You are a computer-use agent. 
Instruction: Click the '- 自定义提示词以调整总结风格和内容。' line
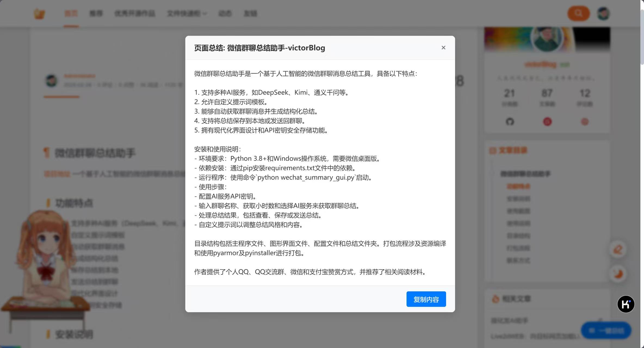pyautogui.click(x=249, y=225)
